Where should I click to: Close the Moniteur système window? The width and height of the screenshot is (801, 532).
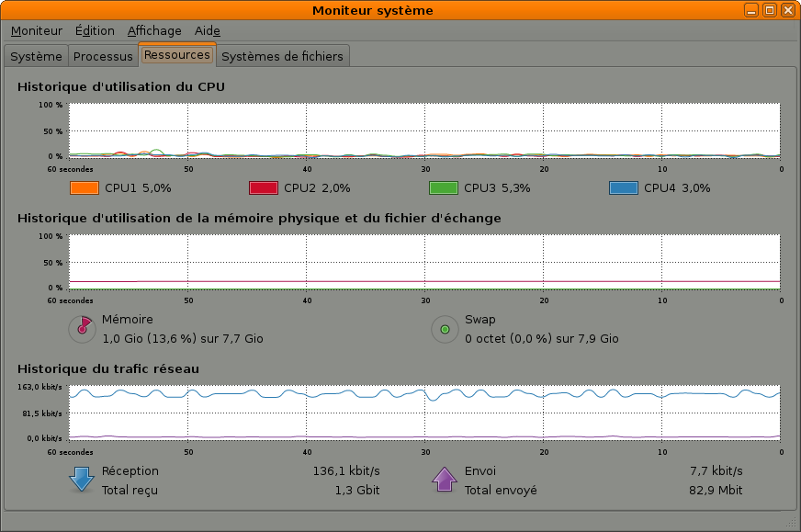click(x=788, y=10)
